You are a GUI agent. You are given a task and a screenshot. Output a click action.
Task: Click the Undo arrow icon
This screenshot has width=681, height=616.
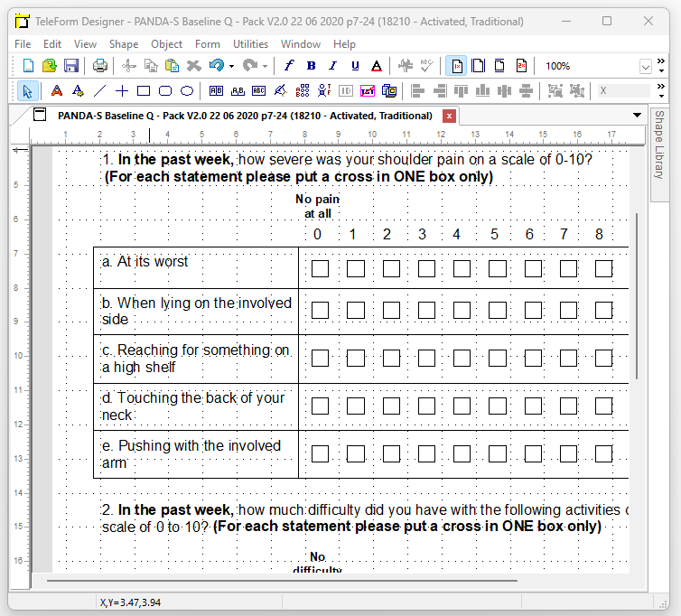click(217, 66)
